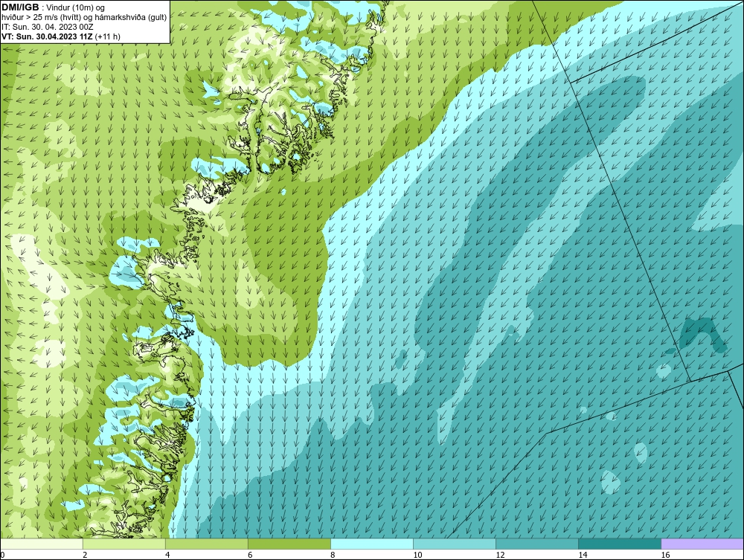744x560 pixels.
Task: Click the '(+11 h)' forecast offset text
Action: 108,36
